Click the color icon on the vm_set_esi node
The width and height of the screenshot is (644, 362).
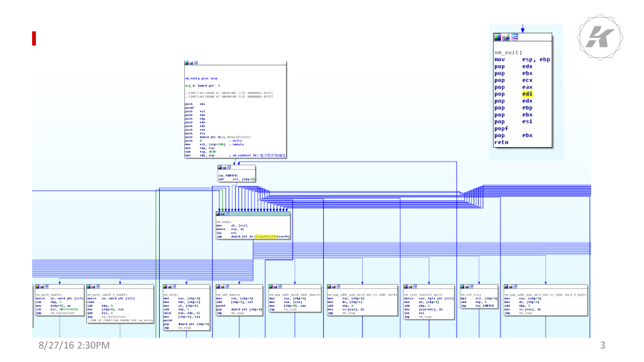point(462,287)
